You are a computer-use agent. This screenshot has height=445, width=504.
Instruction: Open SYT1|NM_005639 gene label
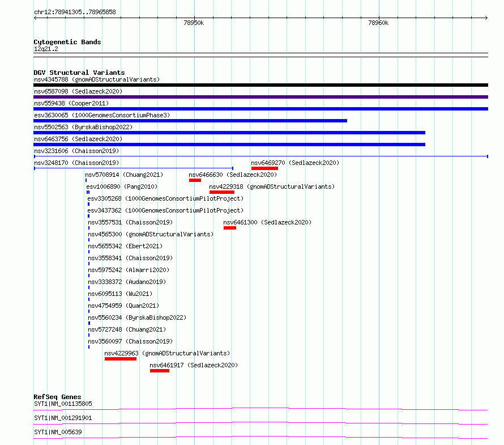pyautogui.click(x=58, y=432)
